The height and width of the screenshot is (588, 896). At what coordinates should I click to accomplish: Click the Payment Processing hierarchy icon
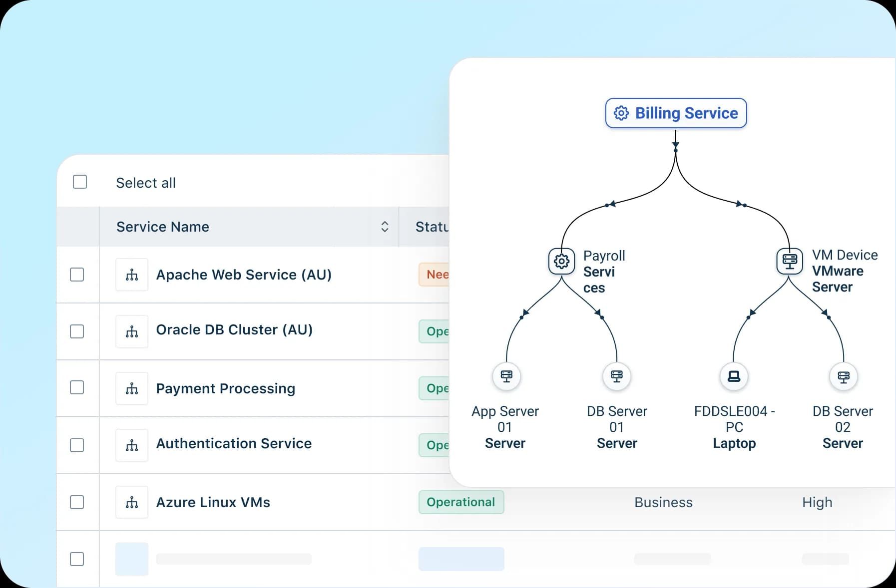(132, 388)
